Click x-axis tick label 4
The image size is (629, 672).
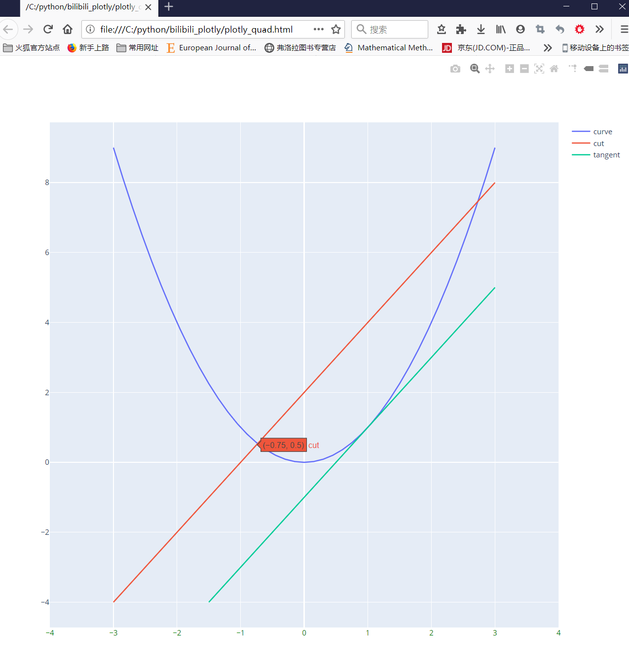(558, 633)
